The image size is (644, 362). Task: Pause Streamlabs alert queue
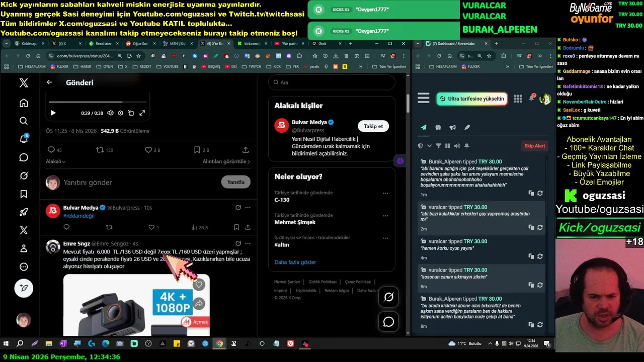[447, 146]
